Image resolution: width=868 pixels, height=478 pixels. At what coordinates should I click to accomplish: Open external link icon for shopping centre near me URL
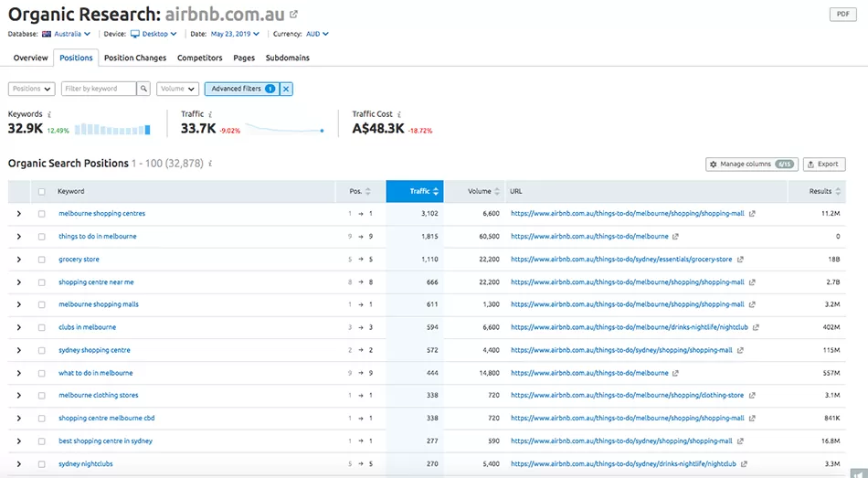[x=752, y=282]
